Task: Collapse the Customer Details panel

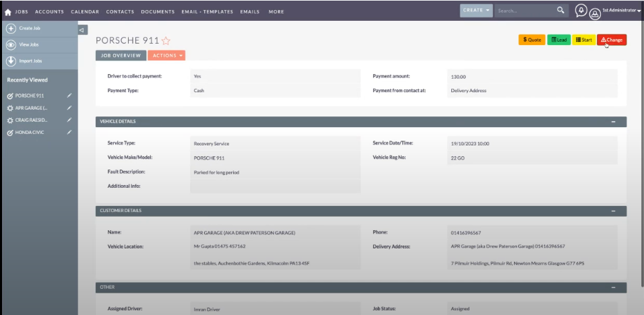Action: click(613, 211)
